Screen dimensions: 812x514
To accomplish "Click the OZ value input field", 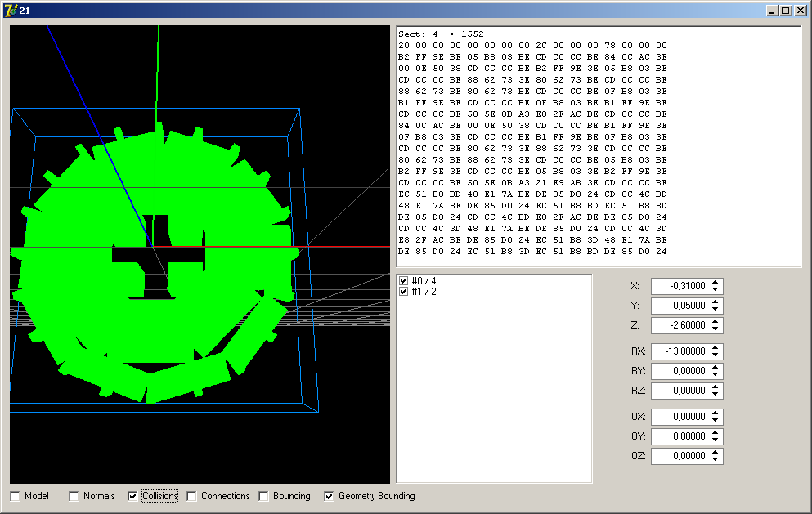I will coord(680,455).
